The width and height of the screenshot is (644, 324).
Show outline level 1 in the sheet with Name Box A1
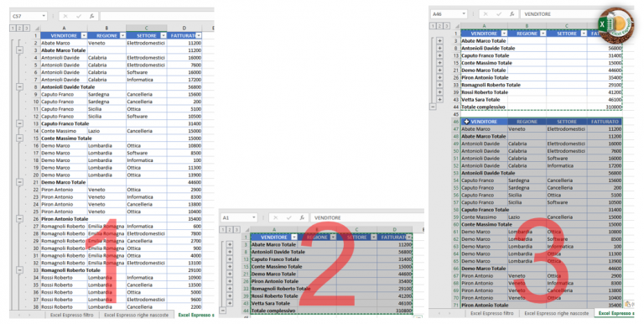223,229
